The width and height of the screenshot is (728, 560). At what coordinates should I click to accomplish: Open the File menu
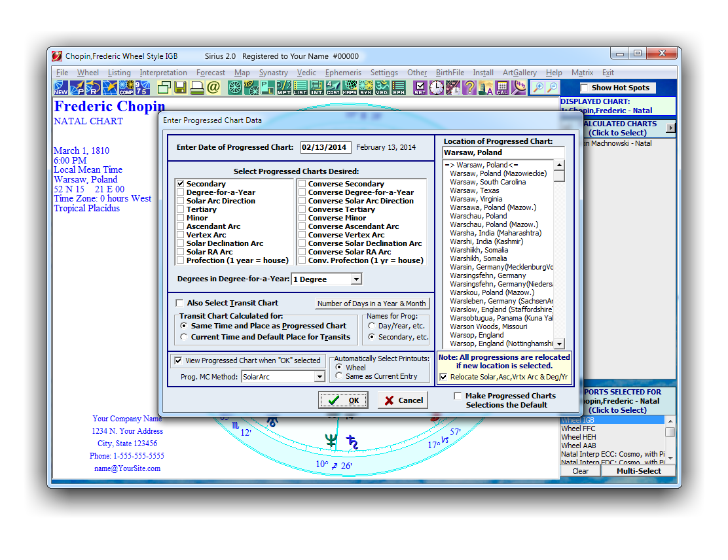62,73
